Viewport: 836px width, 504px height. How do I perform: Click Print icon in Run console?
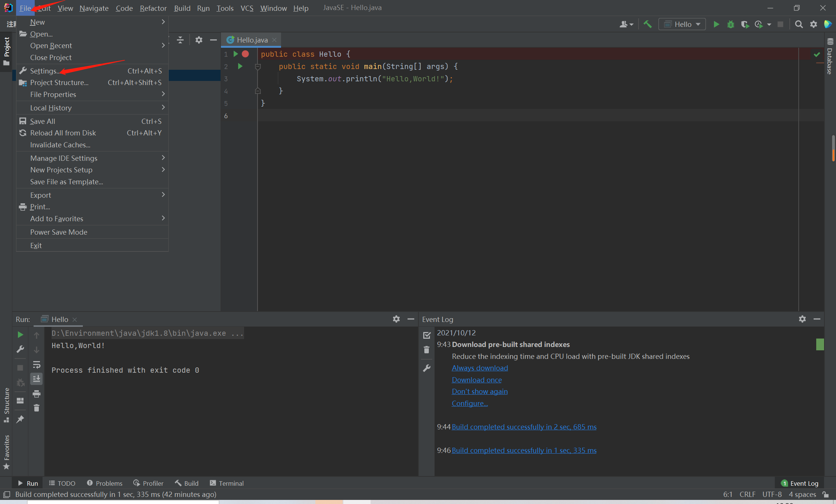tap(36, 394)
